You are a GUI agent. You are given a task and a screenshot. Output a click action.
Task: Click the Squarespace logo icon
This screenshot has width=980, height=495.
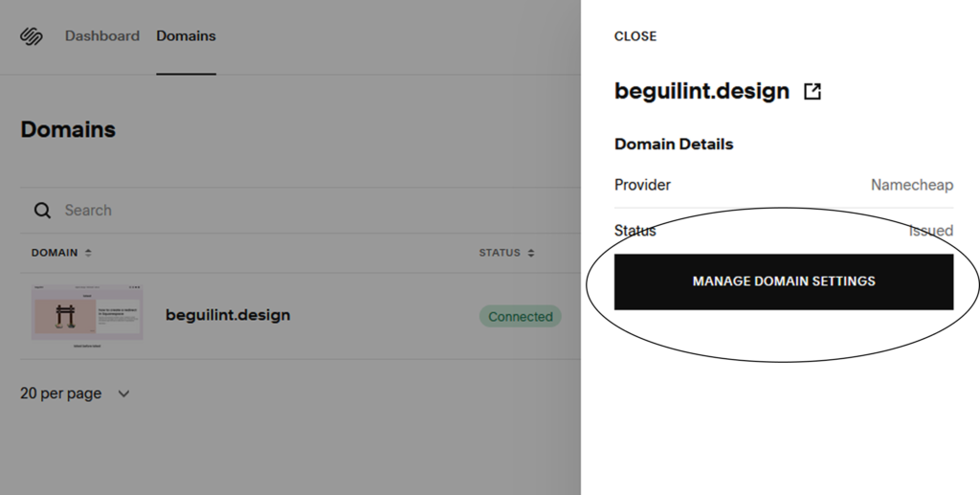[32, 36]
